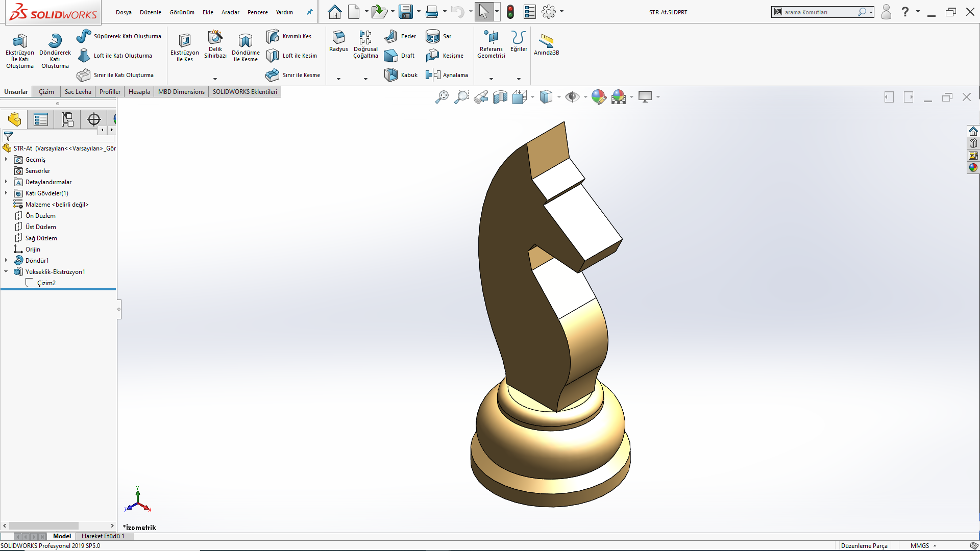The width and height of the screenshot is (980, 551).
Task: Collapse the Yükseklik-Ekstrüzyon1 feature
Action: (6, 271)
